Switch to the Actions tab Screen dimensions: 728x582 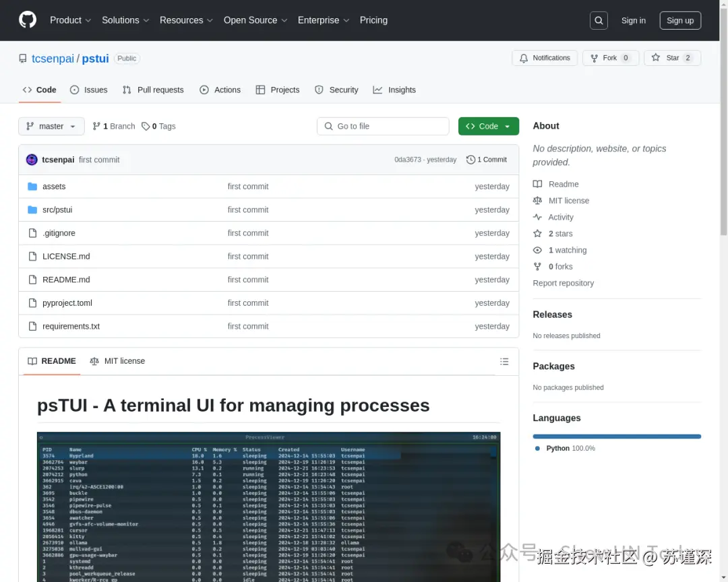(x=220, y=90)
